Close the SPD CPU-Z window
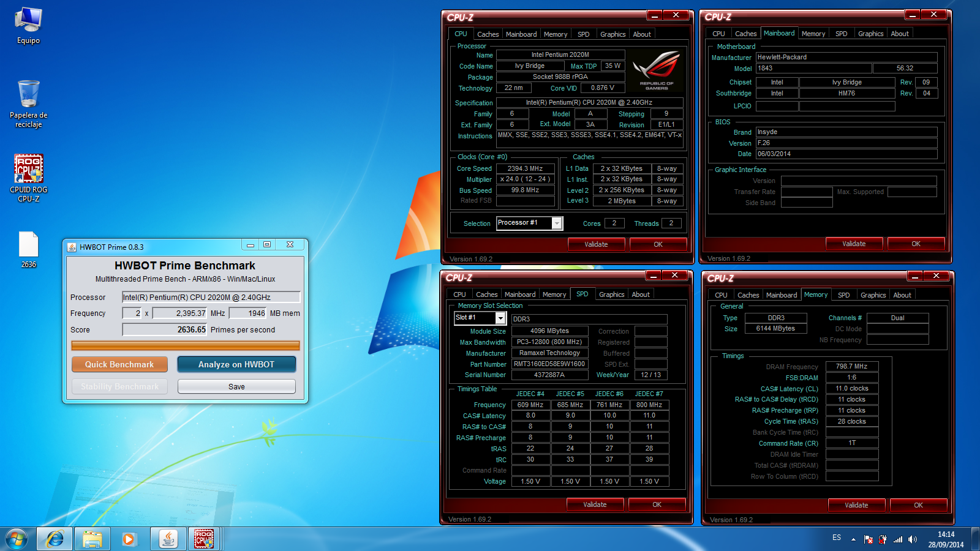The image size is (980, 551). 675,275
